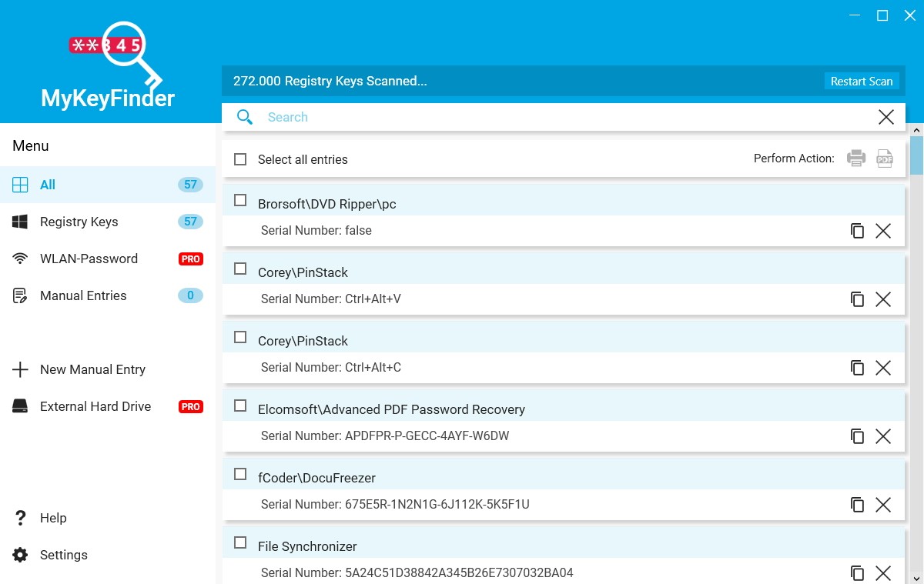
Task: Click the Brorsoft\DVD Ripper\pc entry title
Action: point(327,204)
